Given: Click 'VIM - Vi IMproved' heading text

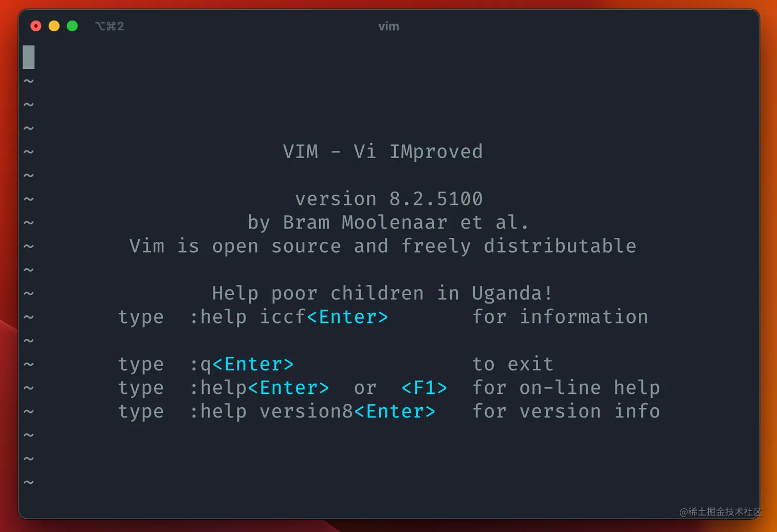Looking at the screenshot, I should tap(383, 151).
